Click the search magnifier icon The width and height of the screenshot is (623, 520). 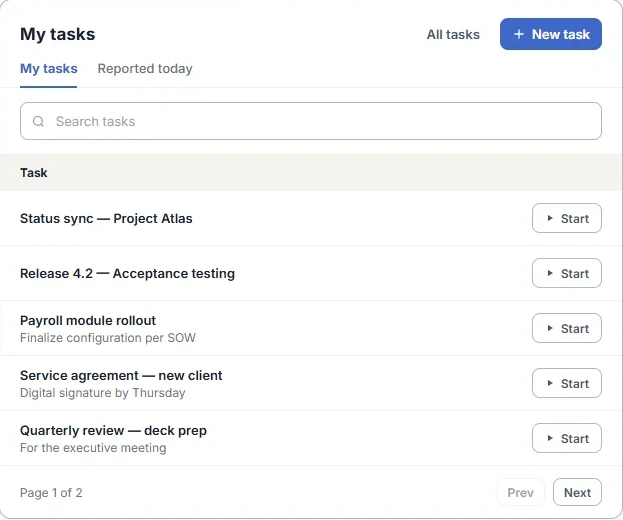(38, 121)
